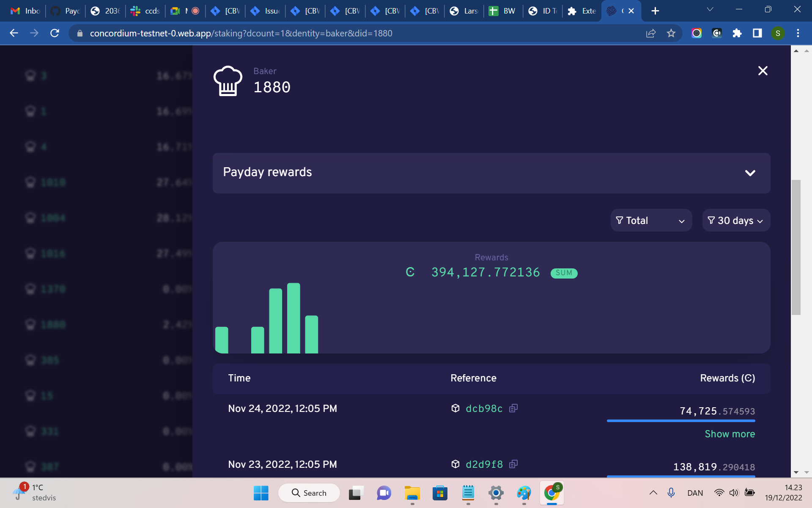Image resolution: width=812 pixels, height=508 pixels.
Task: Toggle the Chrome side panel icon
Action: click(x=757, y=33)
